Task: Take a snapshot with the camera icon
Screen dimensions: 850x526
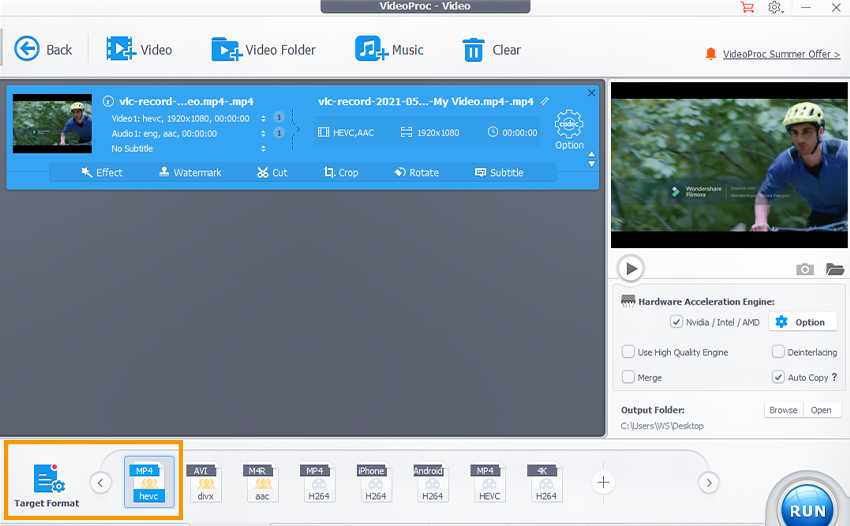Action: coord(804,269)
